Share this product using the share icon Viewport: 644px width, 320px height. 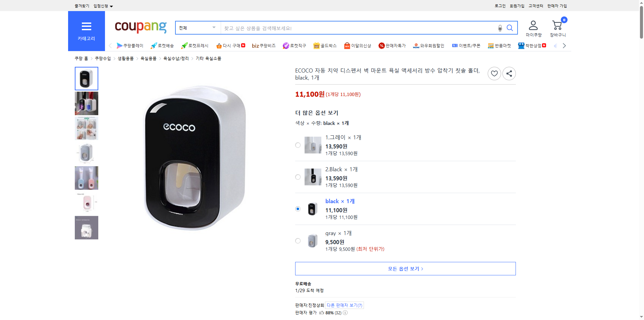[509, 73]
